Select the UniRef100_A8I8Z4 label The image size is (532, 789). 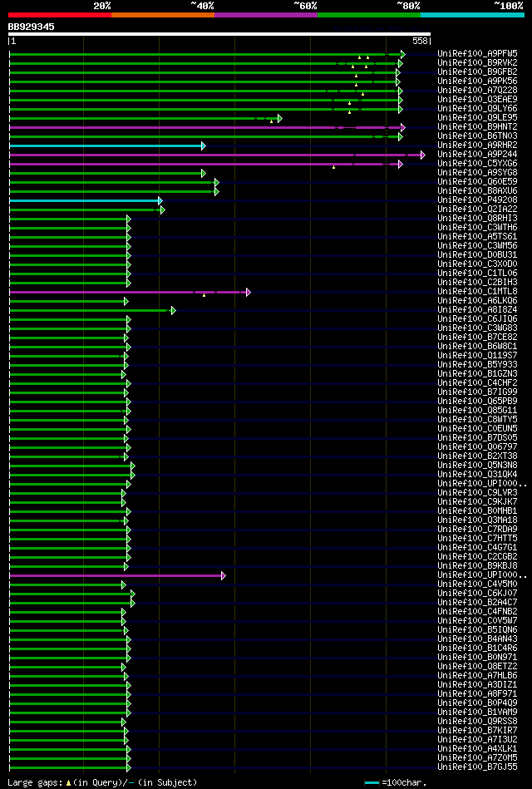(x=478, y=309)
